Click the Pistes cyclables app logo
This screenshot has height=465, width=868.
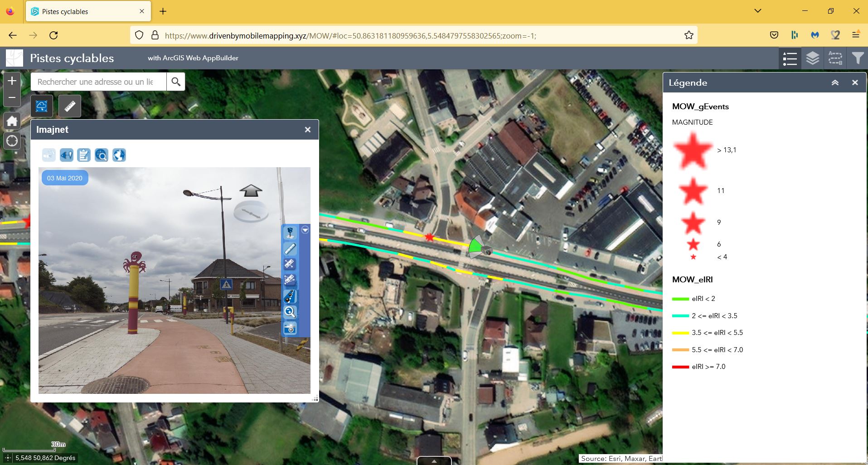[15, 58]
